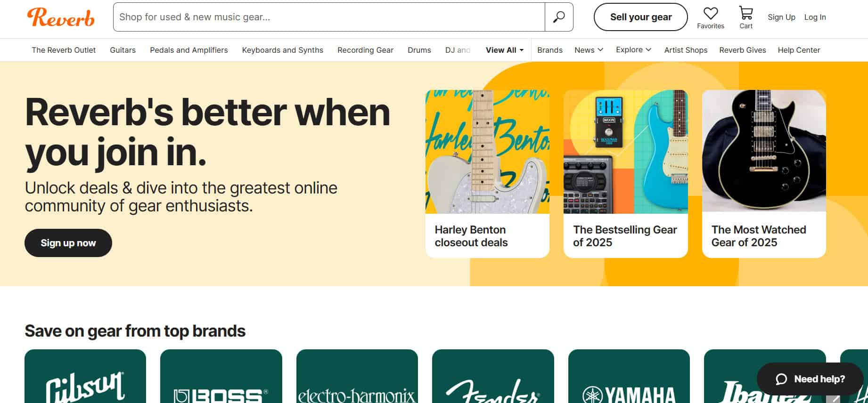Select the Gibson brand logo tile
Image resolution: width=868 pixels, height=403 pixels.
[85, 376]
